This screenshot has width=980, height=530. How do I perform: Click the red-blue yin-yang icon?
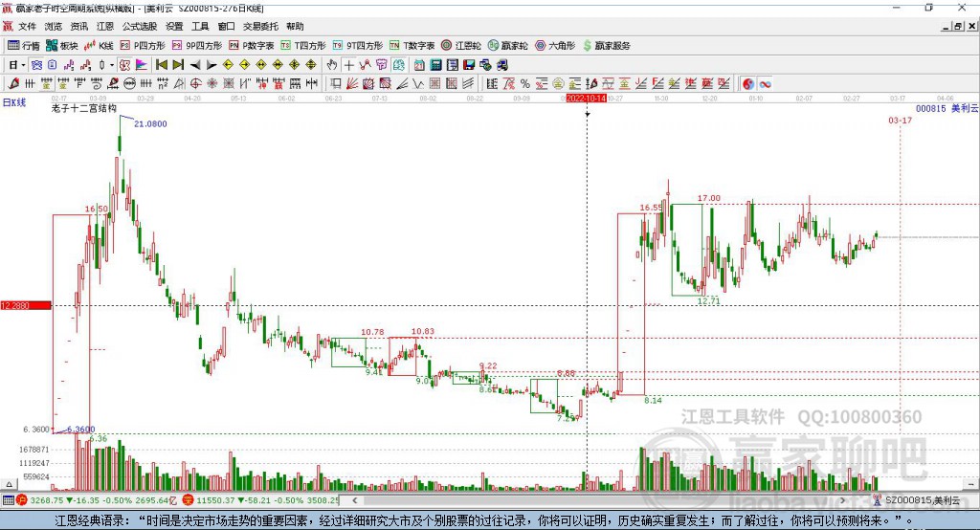tap(748, 84)
